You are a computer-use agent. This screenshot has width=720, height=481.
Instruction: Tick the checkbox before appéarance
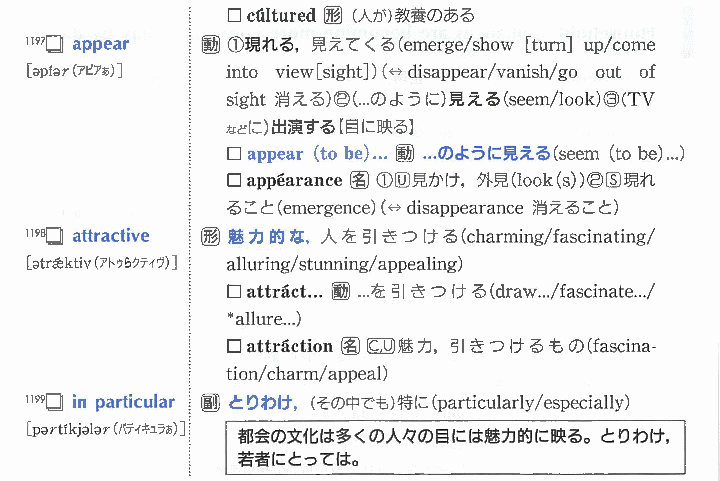click(234, 181)
